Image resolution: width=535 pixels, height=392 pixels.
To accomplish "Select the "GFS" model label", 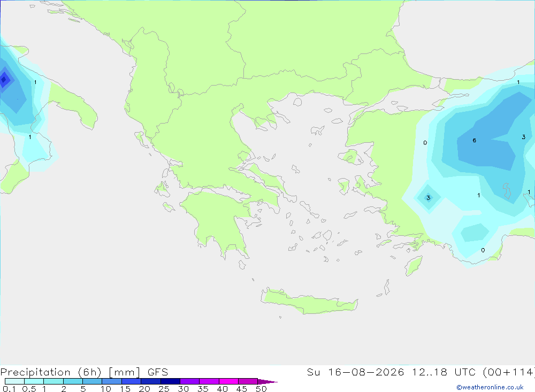I will (x=158, y=372).
